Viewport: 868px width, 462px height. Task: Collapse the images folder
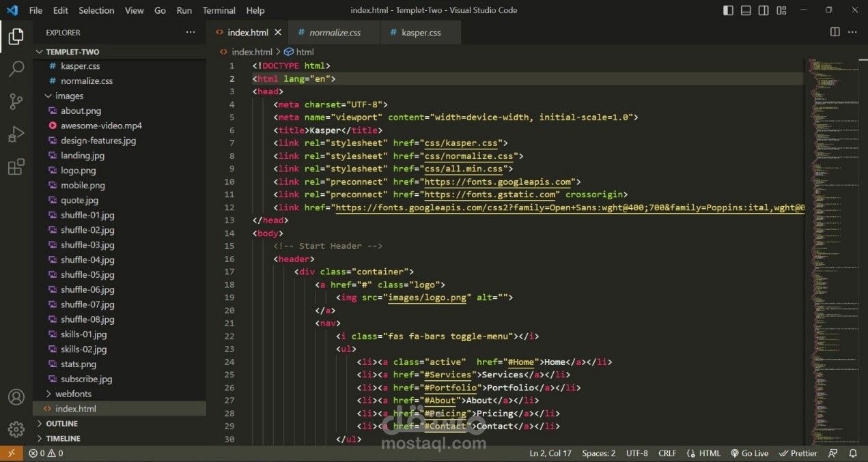120,96
